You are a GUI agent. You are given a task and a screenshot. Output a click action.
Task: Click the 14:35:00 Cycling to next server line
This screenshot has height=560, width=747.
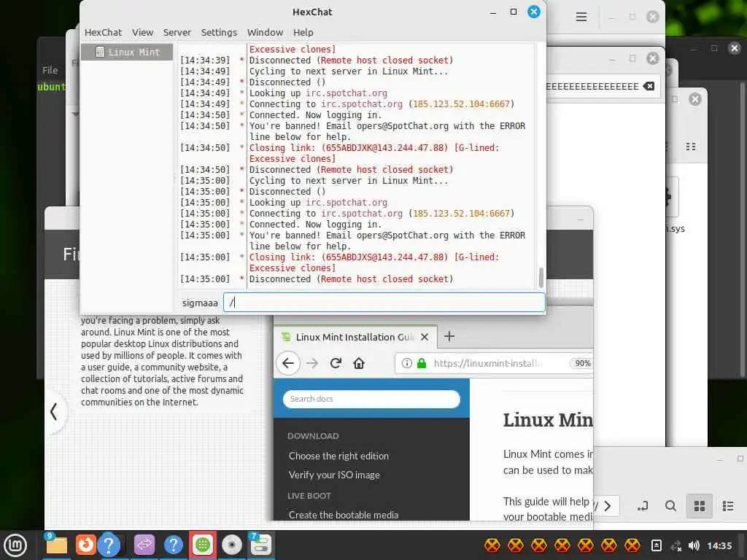(348, 181)
